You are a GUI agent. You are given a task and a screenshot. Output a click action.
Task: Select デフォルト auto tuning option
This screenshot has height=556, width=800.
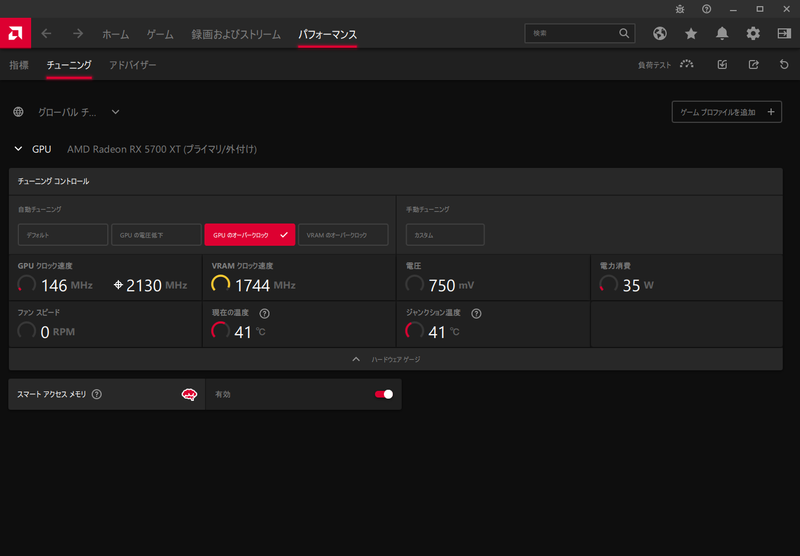click(62, 234)
